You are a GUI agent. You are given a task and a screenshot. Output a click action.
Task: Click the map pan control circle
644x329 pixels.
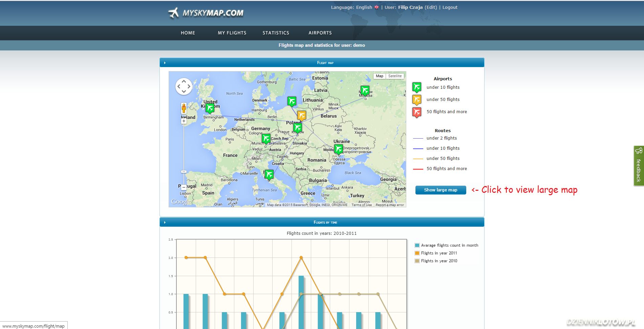pos(184,86)
